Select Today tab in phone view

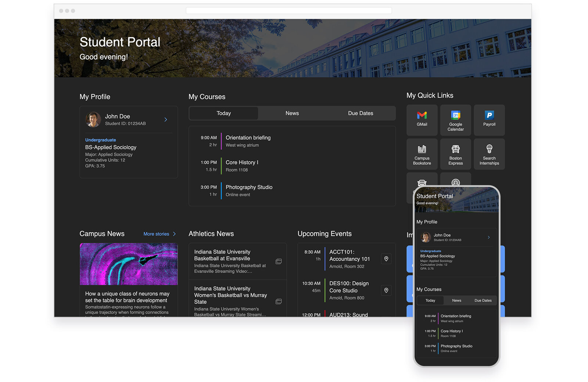coord(430,300)
